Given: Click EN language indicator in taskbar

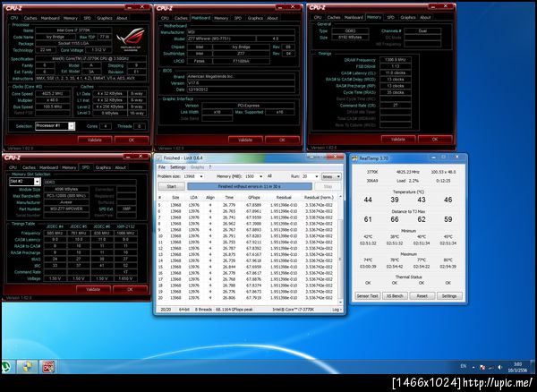Looking at the screenshot, I should 464,366.
